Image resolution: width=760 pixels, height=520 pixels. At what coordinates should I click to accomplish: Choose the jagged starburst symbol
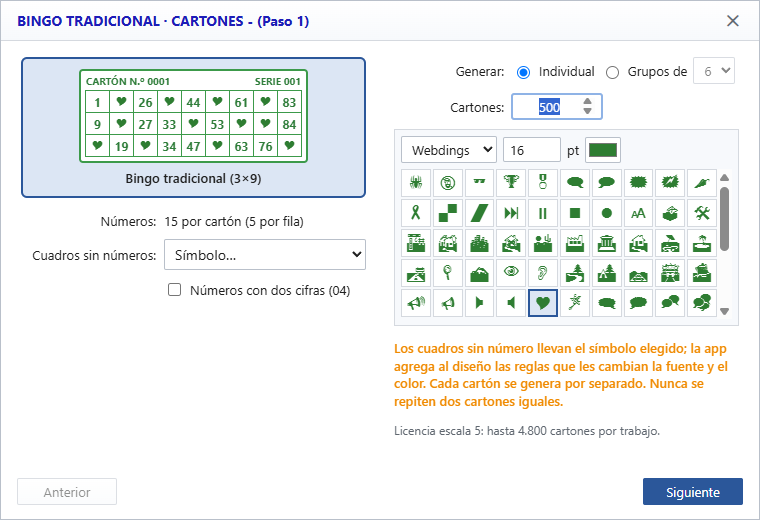638,183
